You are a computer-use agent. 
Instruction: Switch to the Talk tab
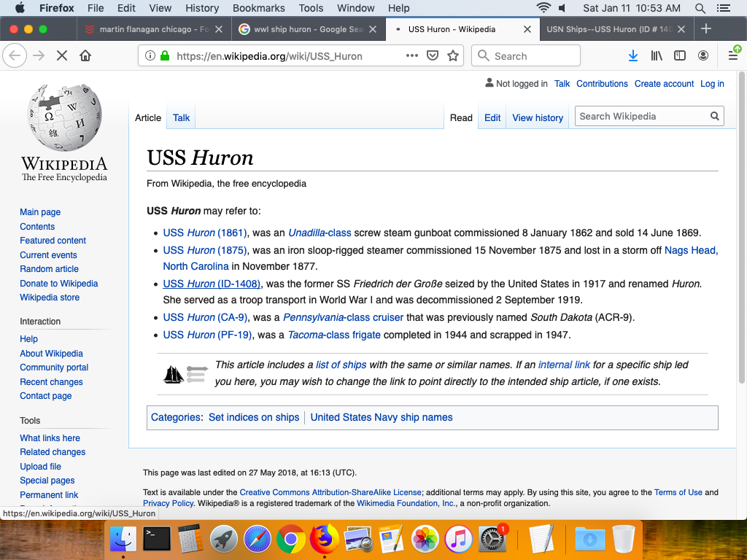coord(181,117)
